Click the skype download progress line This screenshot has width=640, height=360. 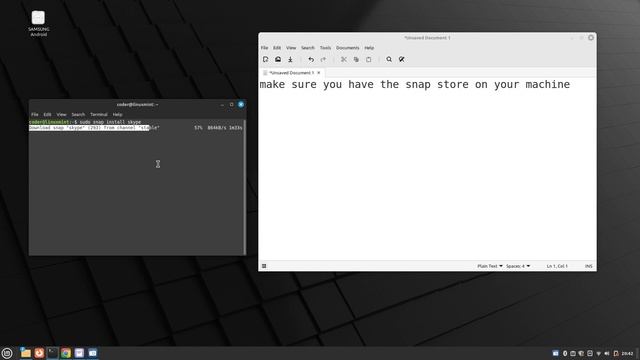click(136, 128)
